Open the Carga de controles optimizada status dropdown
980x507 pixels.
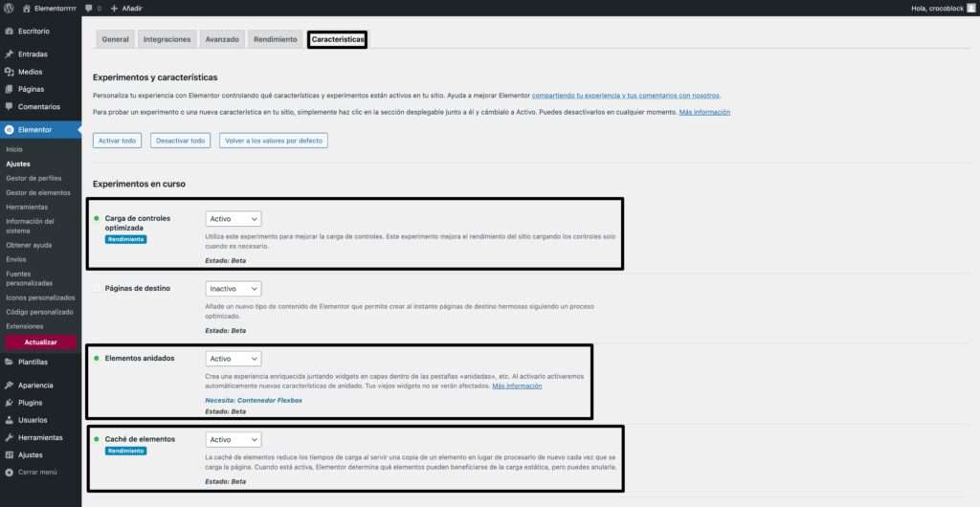pyautogui.click(x=234, y=219)
